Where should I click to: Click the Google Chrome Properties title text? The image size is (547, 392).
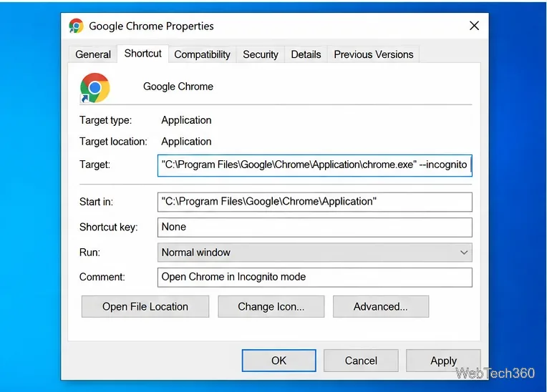pyautogui.click(x=151, y=26)
